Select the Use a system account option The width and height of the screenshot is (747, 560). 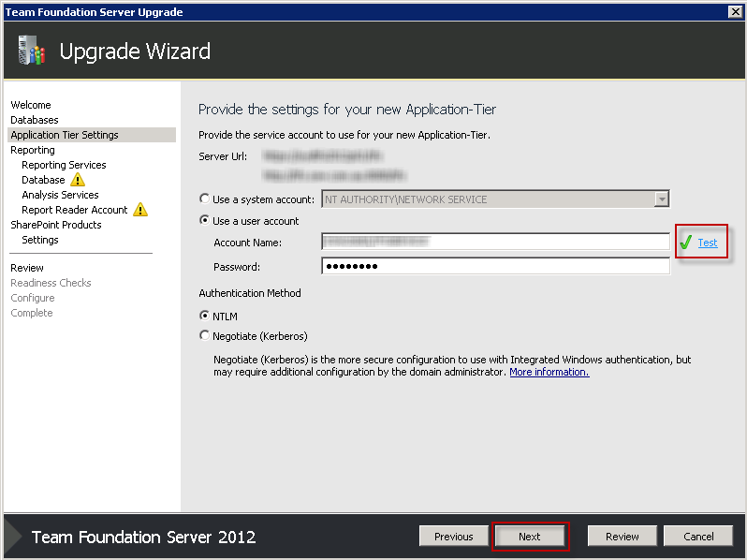tap(204, 199)
